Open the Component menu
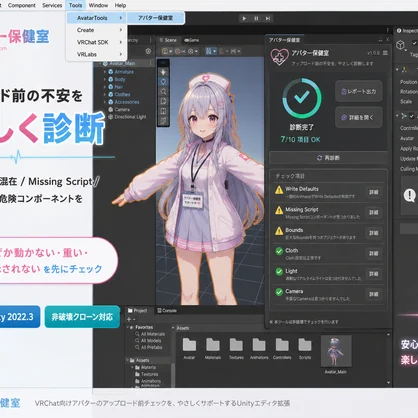418x418 pixels. 21,5
